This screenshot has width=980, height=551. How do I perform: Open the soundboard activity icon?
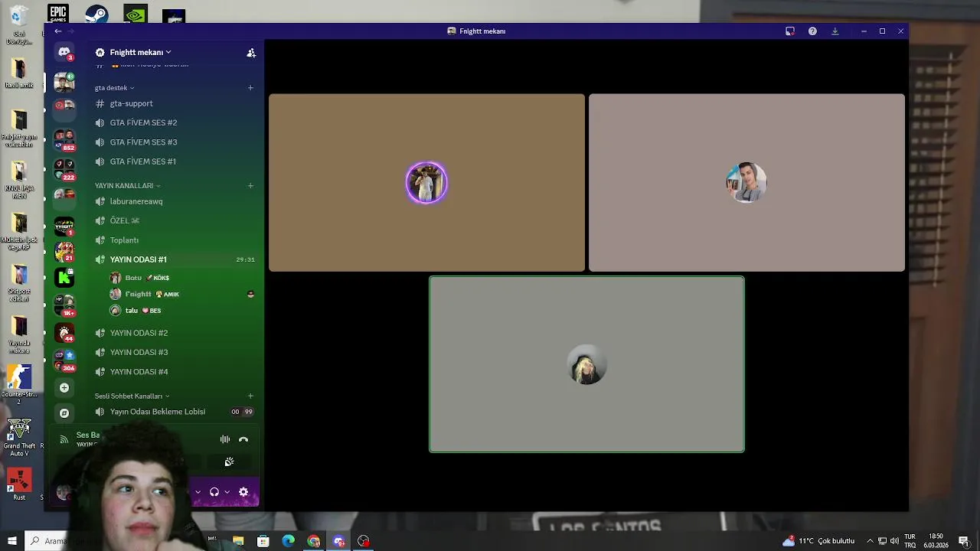[229, 462]
